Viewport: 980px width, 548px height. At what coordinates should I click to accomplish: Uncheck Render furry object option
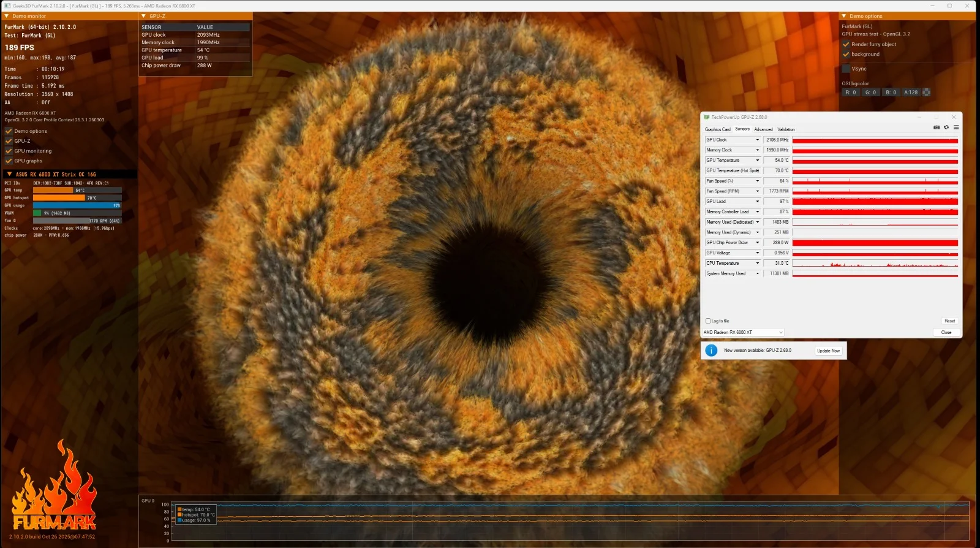coord(846,44)
